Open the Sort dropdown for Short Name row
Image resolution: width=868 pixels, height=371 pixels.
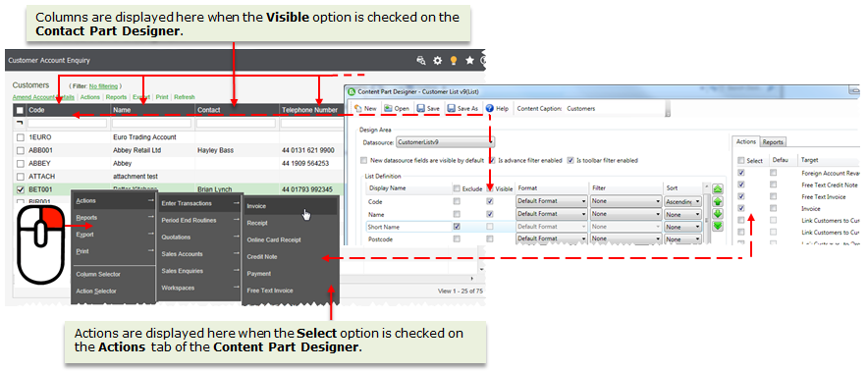click(x=683, y=227)
